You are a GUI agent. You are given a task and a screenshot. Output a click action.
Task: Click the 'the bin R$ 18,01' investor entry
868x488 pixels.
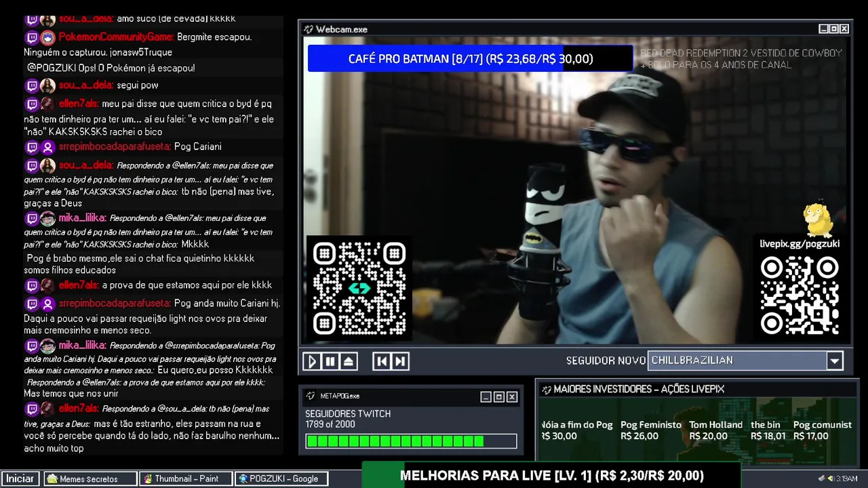click(x=768, y=430)
